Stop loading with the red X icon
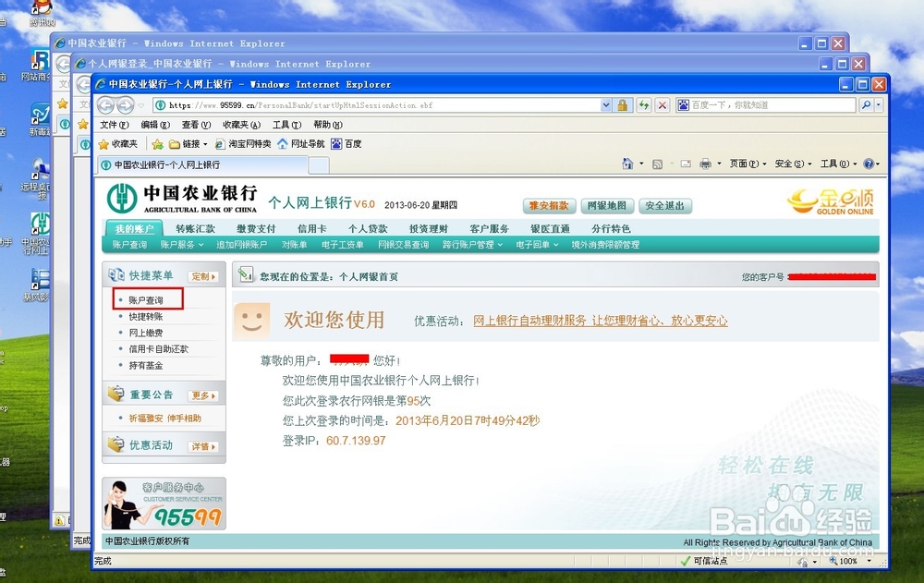This screenshot has height=583, width=924. [x=663, y=105]
